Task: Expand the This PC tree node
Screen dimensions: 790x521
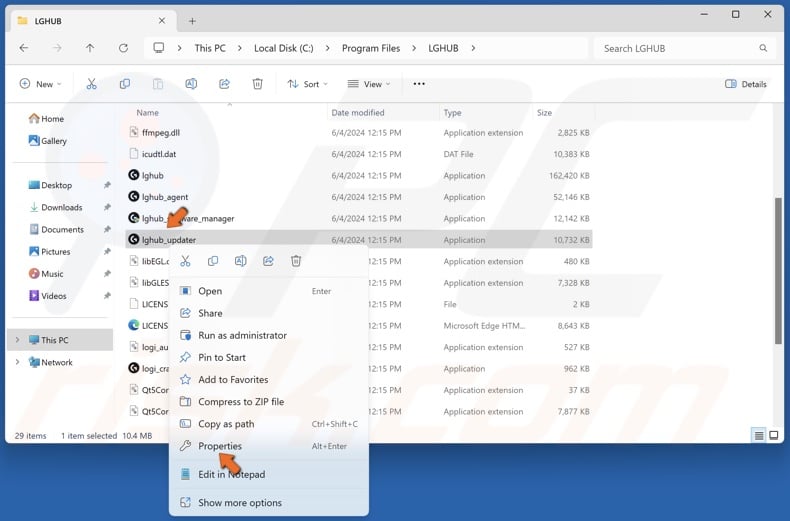Action: 17,340
